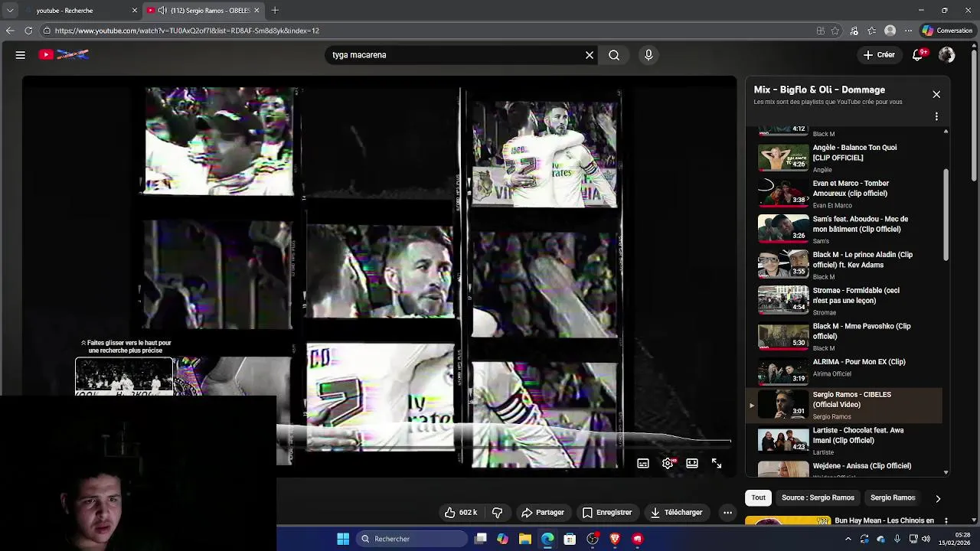Select the Tout filter chip
Viewport: 980px width, 551px height.
tap(758, 498)
